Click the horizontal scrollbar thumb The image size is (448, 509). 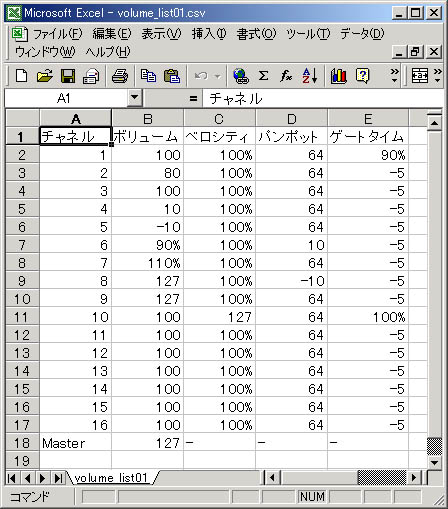[x=382, y=478]
